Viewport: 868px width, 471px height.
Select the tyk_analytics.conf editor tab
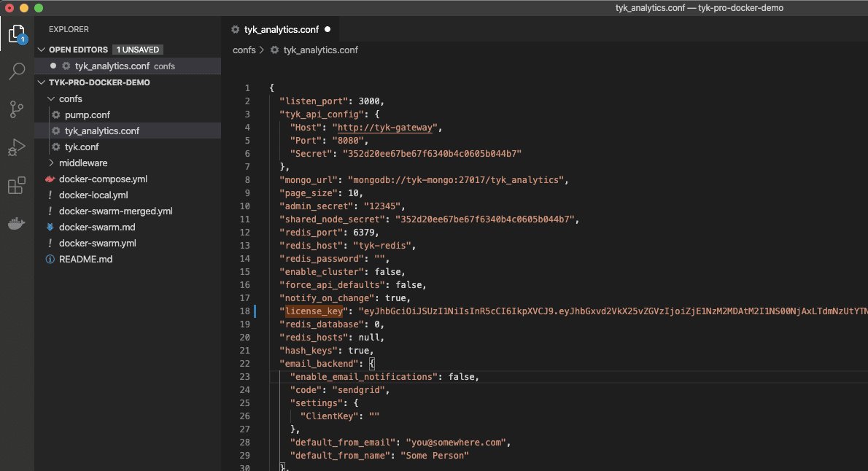[282, 30]
